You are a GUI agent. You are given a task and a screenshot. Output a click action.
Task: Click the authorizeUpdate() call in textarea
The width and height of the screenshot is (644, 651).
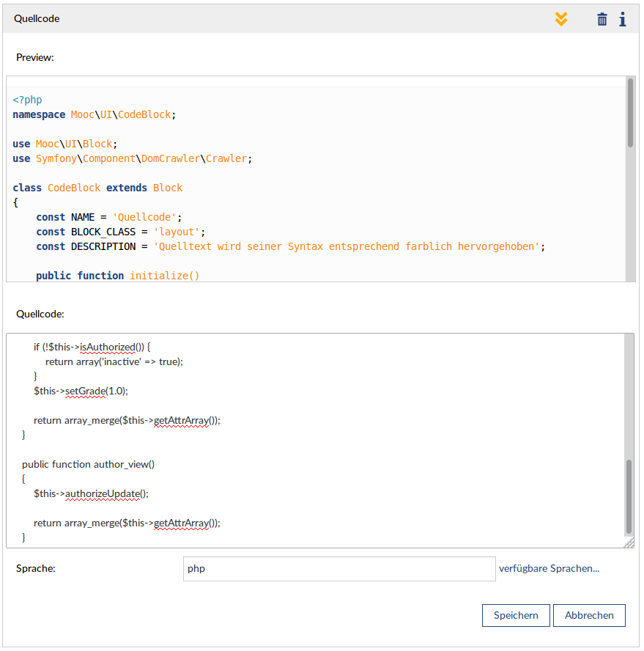coord(103,494)
